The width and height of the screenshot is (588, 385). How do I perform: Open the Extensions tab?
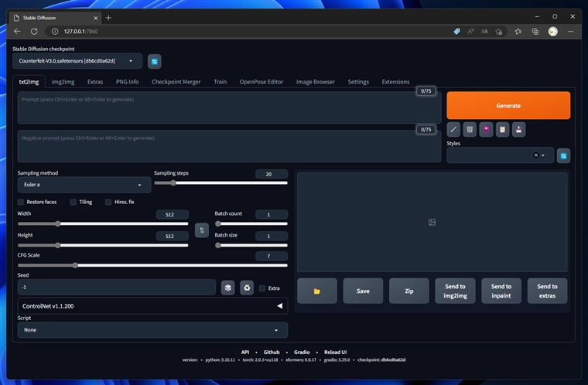click(x=395, y=82)
